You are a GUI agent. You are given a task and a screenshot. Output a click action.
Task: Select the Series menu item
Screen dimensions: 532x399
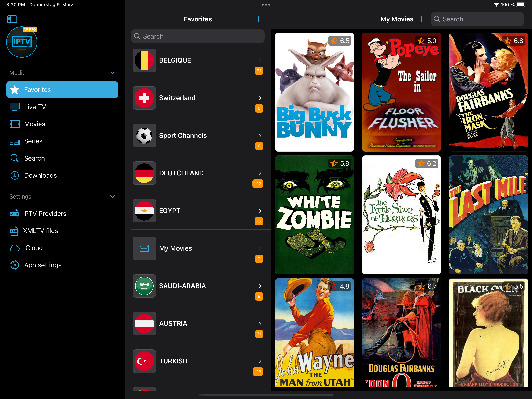coord(33,141)
